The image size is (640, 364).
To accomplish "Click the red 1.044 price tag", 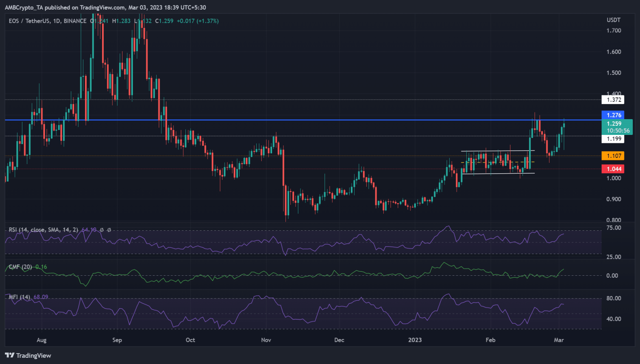I will 613,169.
